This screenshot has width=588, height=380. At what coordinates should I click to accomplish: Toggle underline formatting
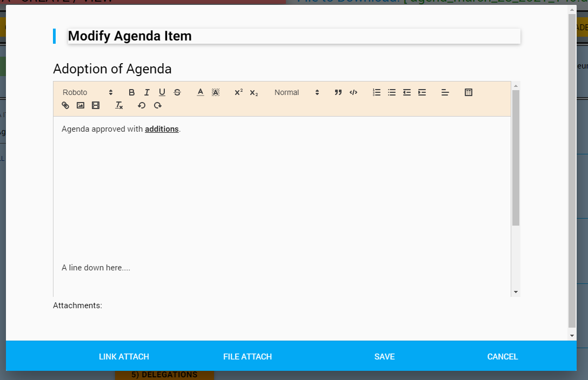[x=162, y=92]
